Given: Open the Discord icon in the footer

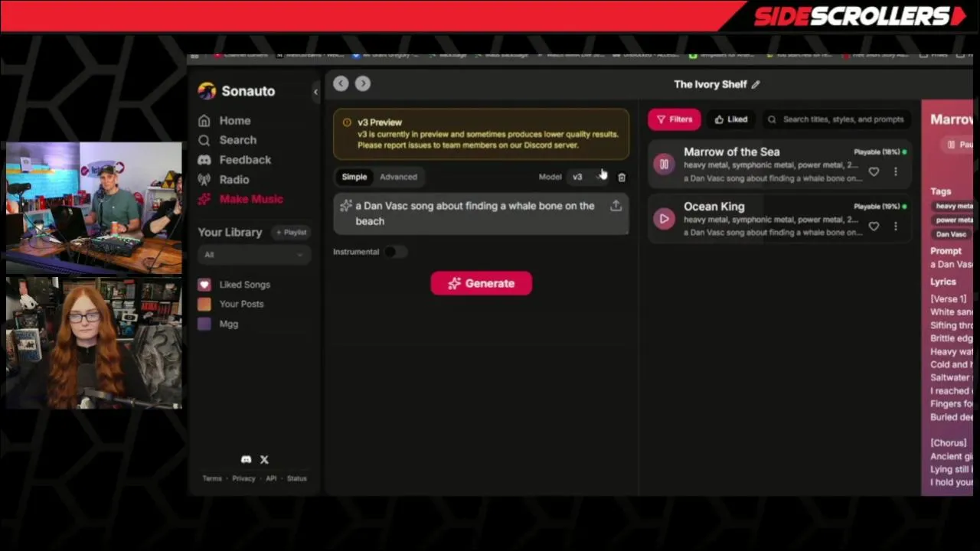Looking at the screenshot, I should click(x=246, y=460).
